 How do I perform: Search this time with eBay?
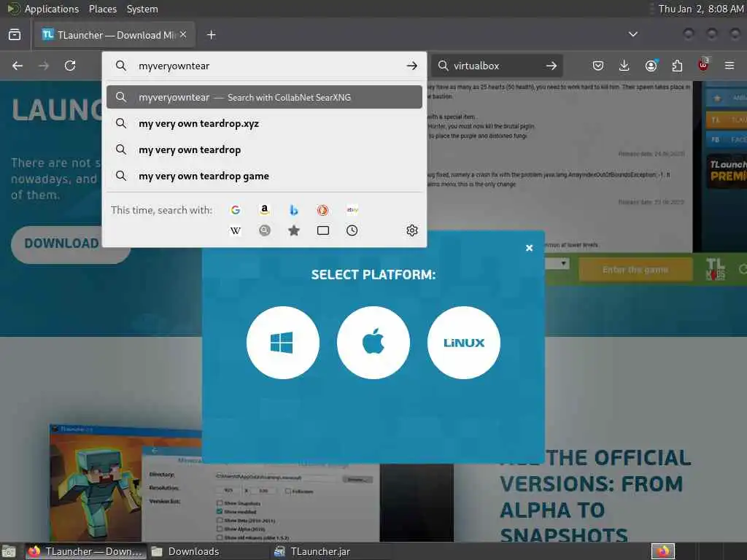pos(352,210)
